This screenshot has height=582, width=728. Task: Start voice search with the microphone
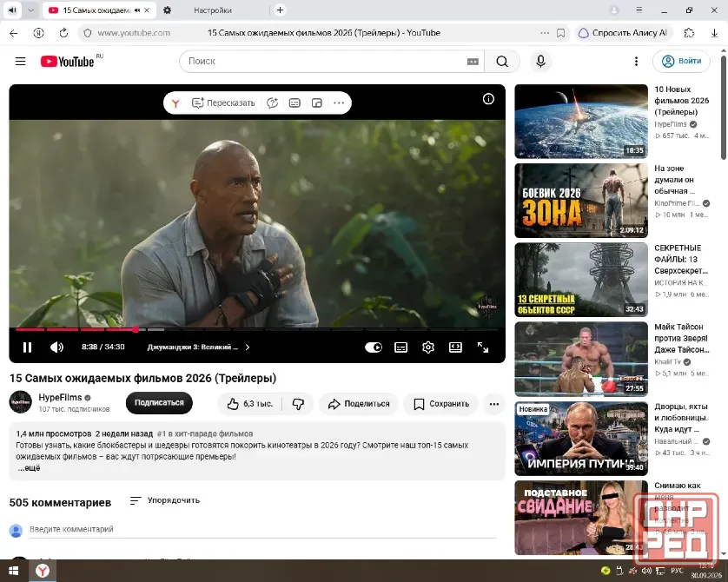540,62
